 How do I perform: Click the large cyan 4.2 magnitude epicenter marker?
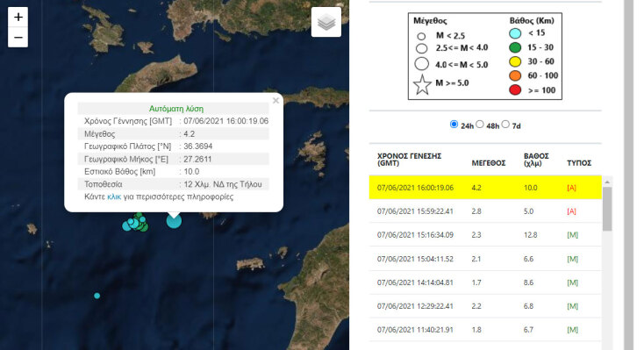click(x=174, y=220)
